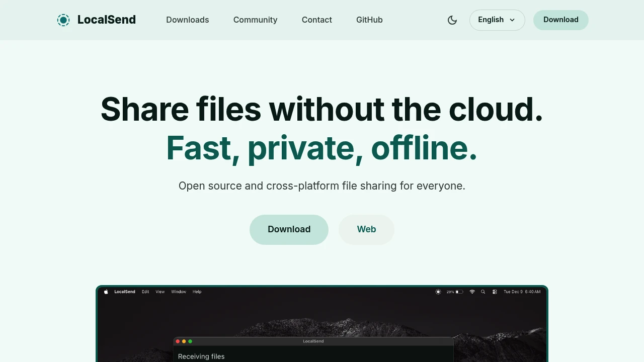Open the Window menu in the preview screenshot
Image resolution: width=644 pixels, height=362 pixels.
click(x=179, y=292)
